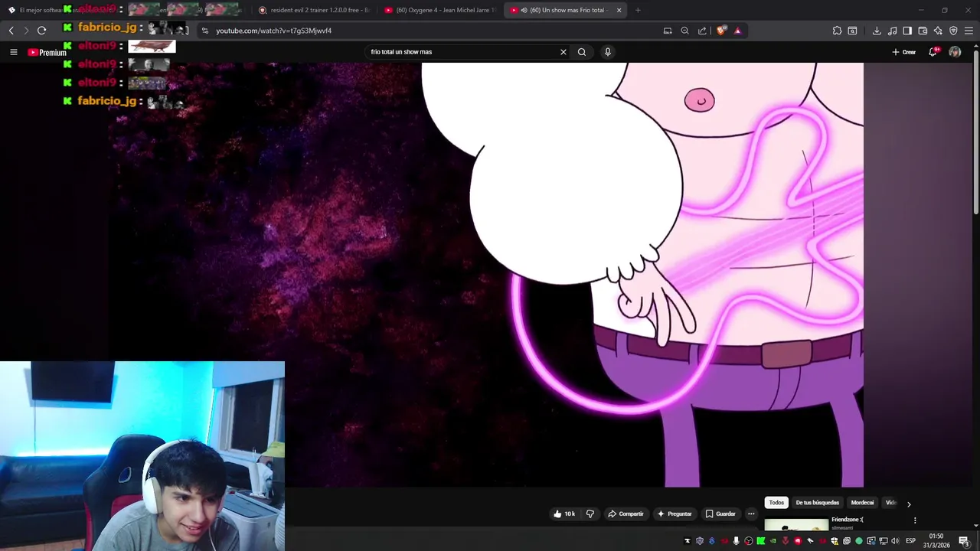Click the microphone icon in system tray
This screenshot has height=551, width=980.
736,541
